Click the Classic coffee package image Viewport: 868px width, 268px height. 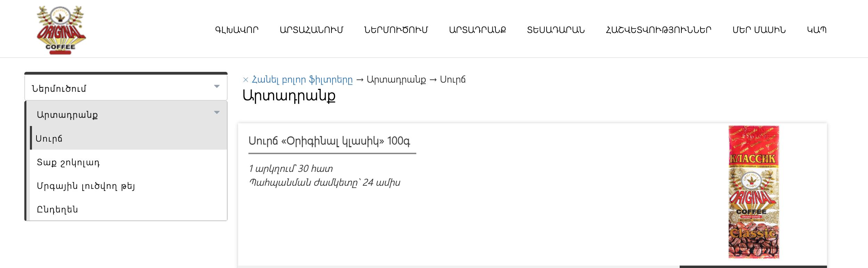pyautogui.click(x=754, y=192)
